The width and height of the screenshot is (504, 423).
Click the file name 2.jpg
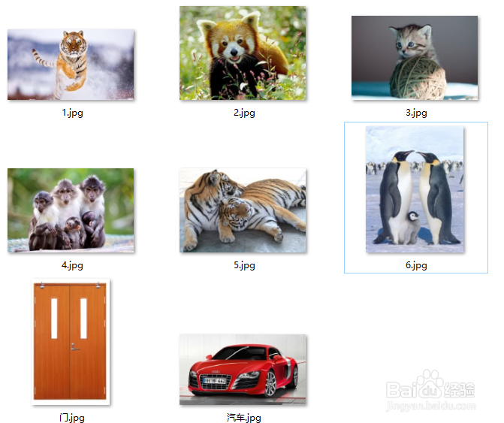(x=244, y=113)
